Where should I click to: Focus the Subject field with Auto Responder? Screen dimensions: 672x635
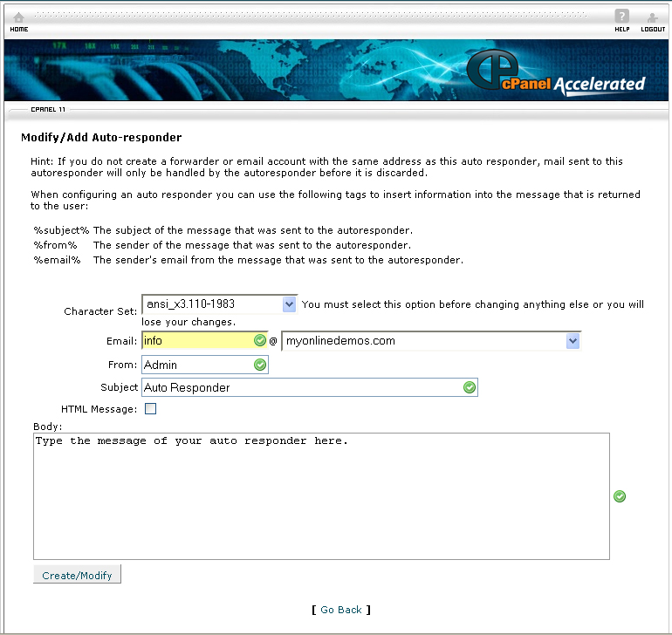tap(310, 387)
